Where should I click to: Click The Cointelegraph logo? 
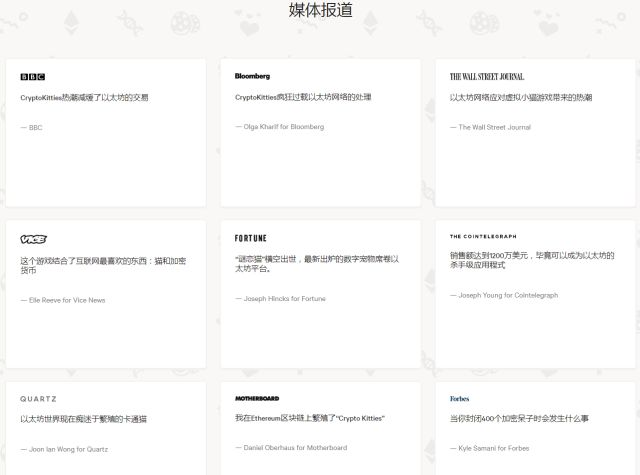[x=483, y=236]
